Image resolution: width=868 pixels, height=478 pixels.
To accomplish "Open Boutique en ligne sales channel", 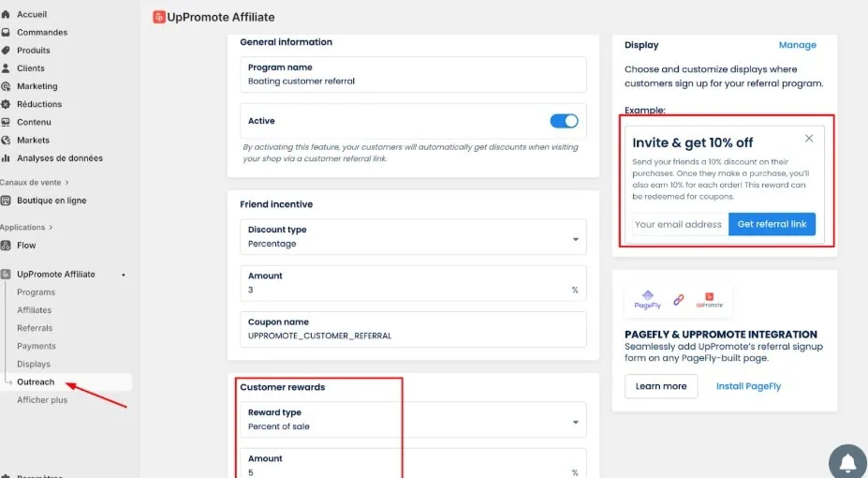I will (51, 201).
